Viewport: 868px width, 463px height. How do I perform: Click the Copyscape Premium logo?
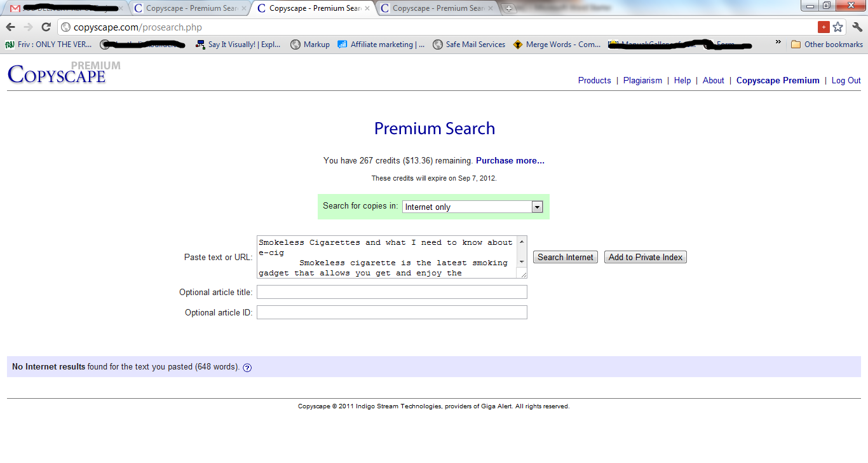tap(64, 72)
